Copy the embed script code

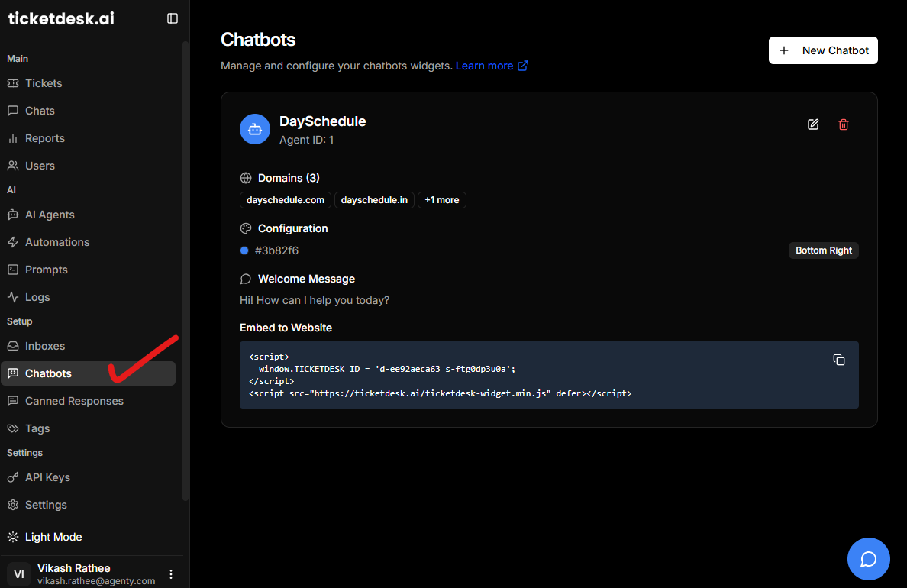838,360
